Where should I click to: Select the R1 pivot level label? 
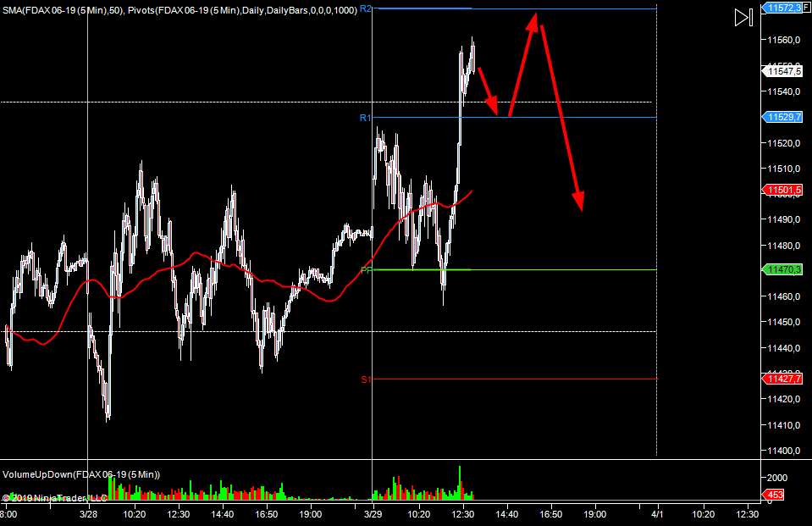tap(366, 118)
